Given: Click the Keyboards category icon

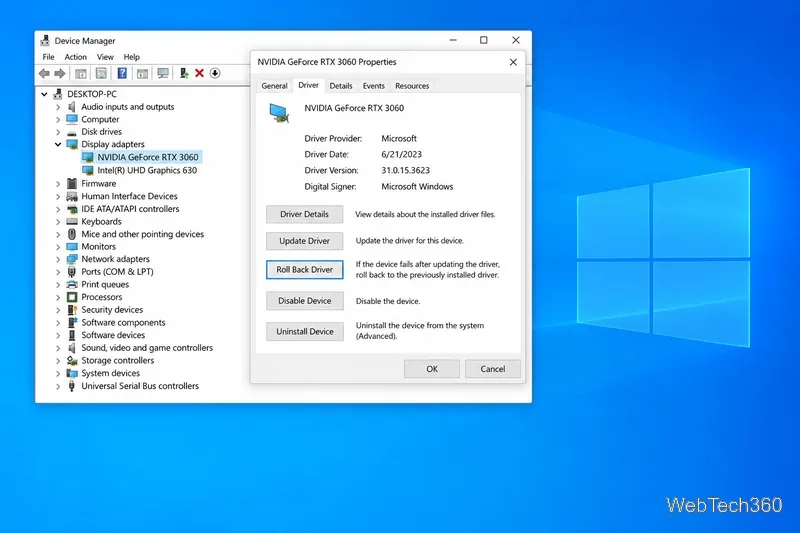Looking at the screenshot, I should [72, 221].
